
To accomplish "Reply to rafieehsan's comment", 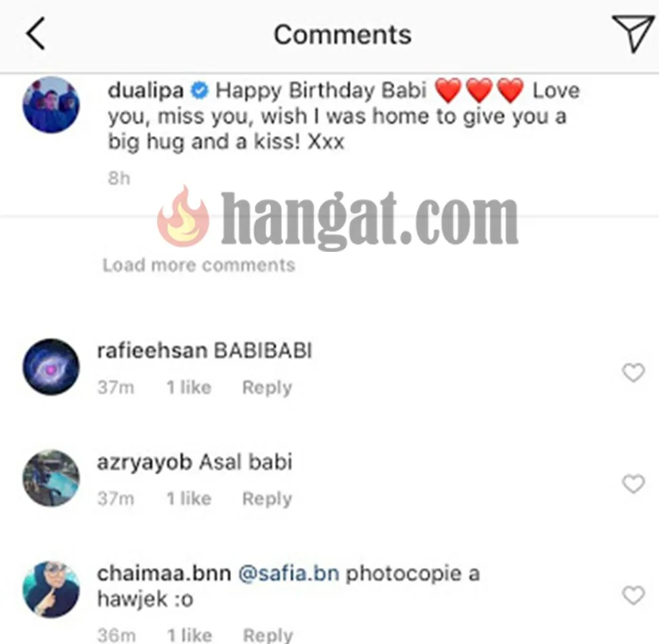I will coord(267,388).
